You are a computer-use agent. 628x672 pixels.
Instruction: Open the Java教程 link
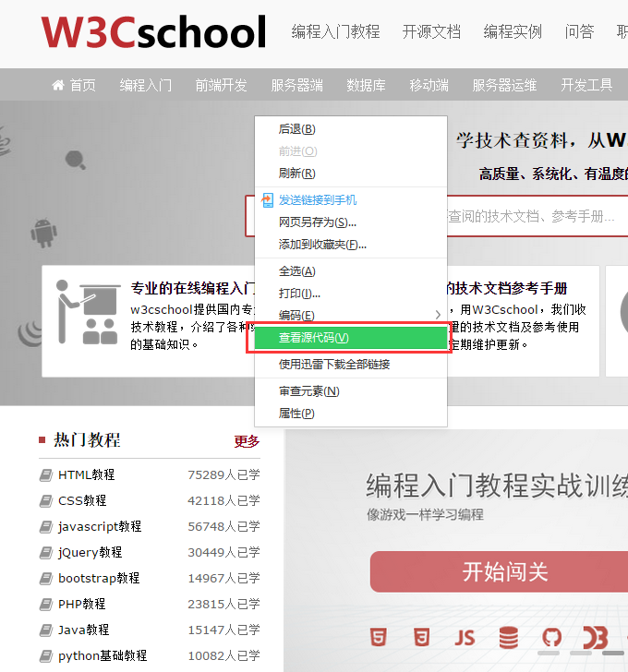(84, 630)
